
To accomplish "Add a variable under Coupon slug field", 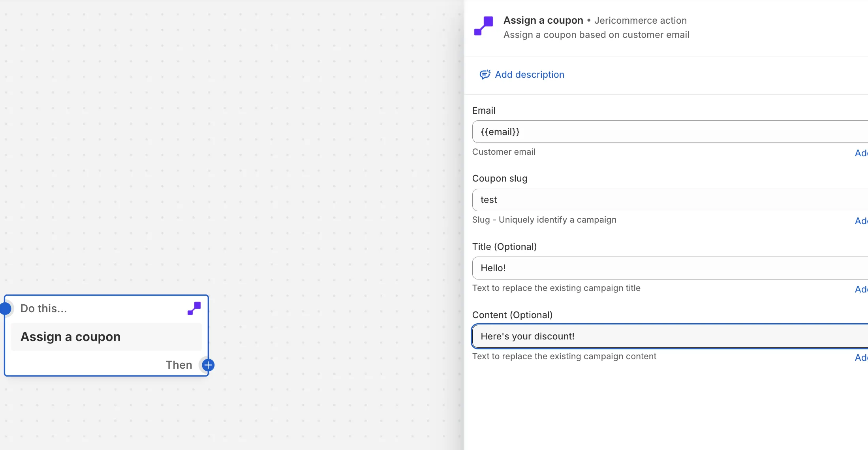I will coord(861,221).
